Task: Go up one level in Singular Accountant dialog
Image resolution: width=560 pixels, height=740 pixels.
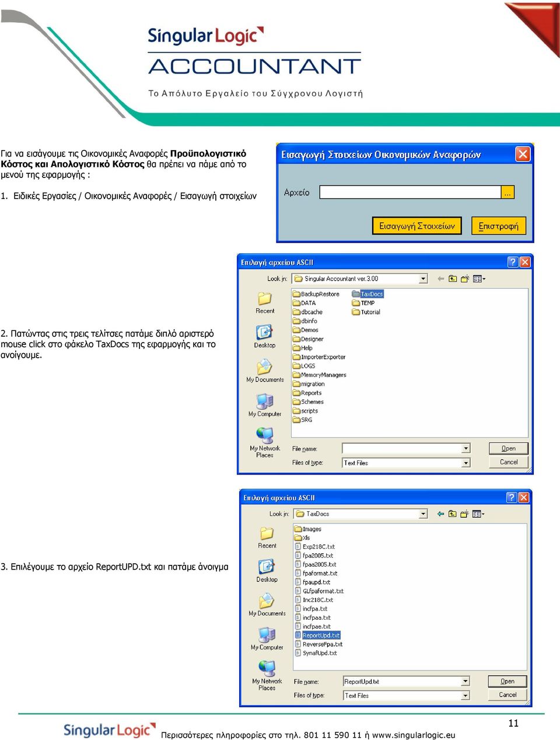Action: [453, 279]
